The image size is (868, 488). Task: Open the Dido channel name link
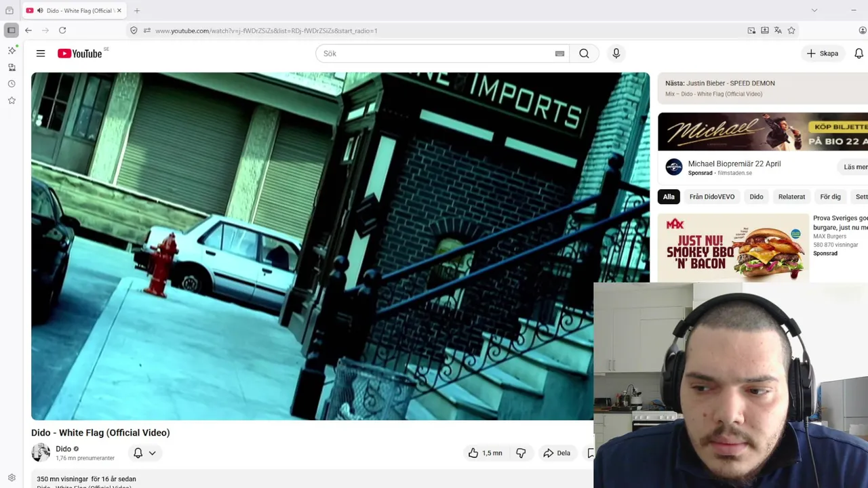coord(63,449)
